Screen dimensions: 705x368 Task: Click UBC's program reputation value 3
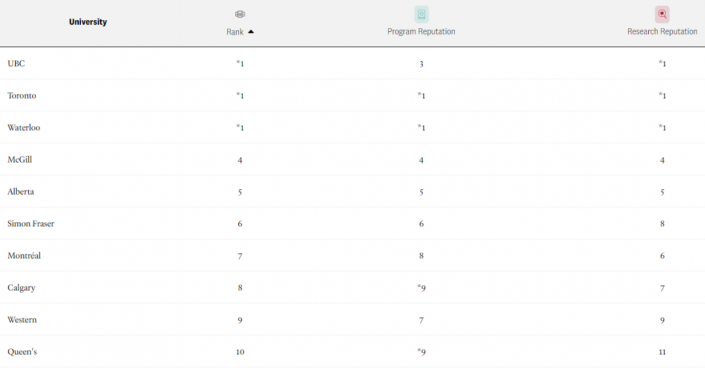[x=421, y=64]
